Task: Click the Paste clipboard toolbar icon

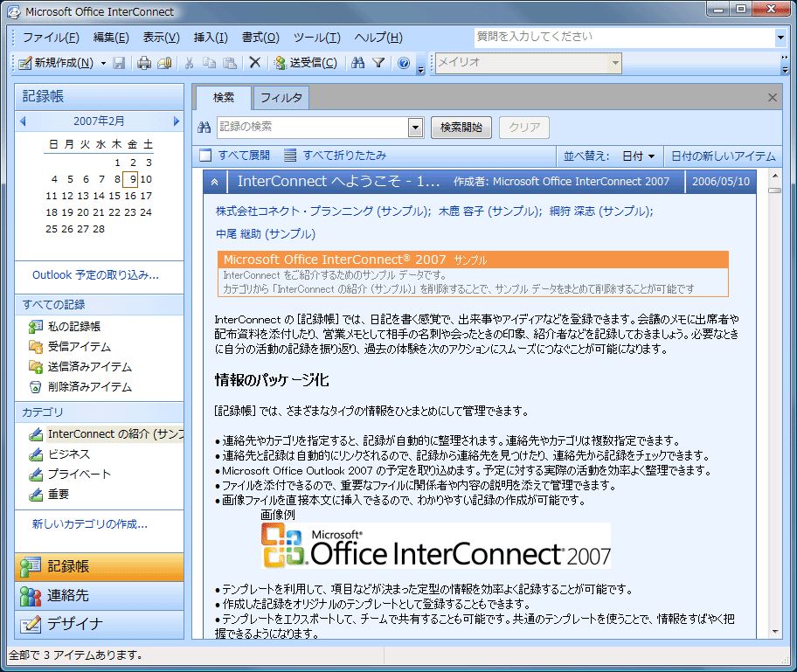Action: tap(230, 63)
